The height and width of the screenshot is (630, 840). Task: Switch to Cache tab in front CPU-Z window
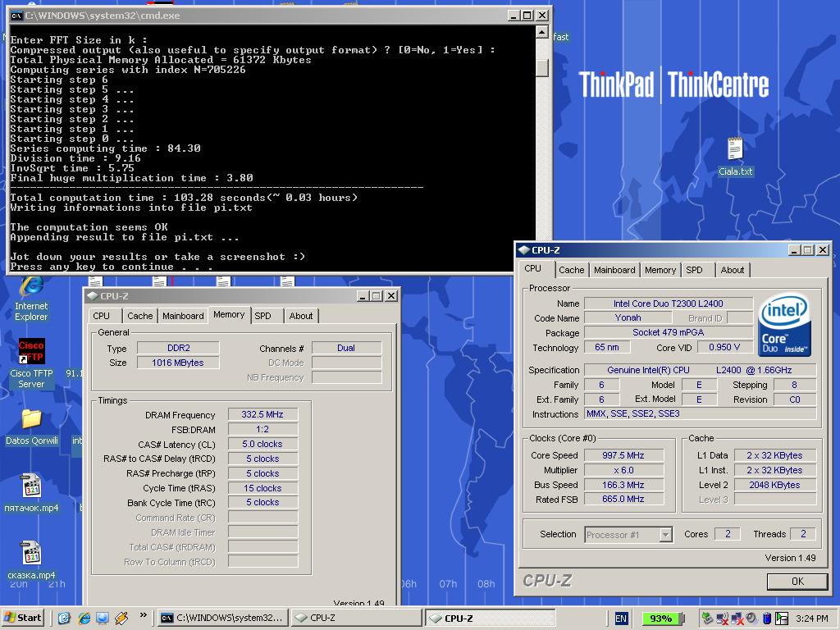[x=571, y=270]
